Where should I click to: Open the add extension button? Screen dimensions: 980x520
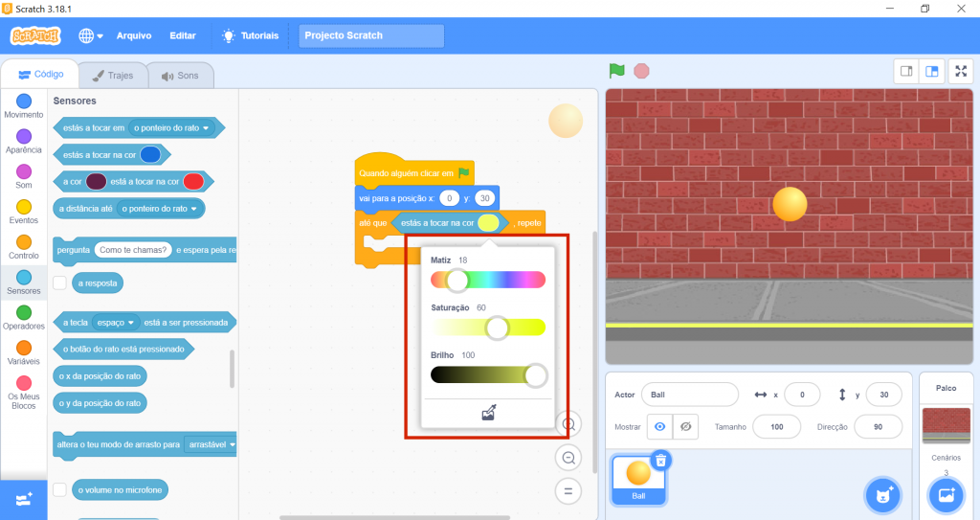pyautogui.click(x=24, y=499)
